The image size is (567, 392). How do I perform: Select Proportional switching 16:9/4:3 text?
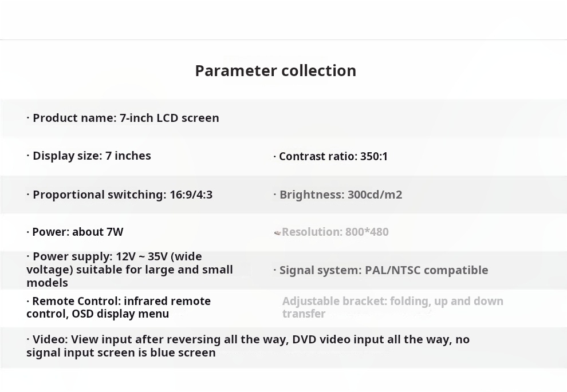(x=119, y=195)
